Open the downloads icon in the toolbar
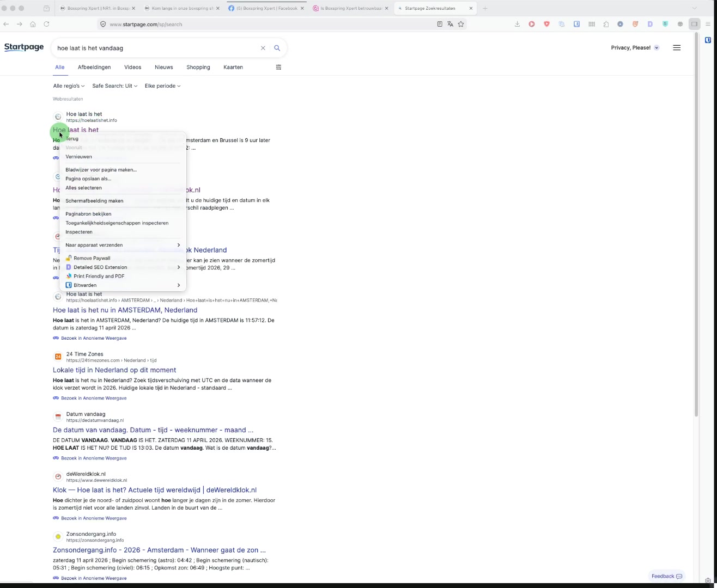 pyautogui.click(x=517, y=24)
